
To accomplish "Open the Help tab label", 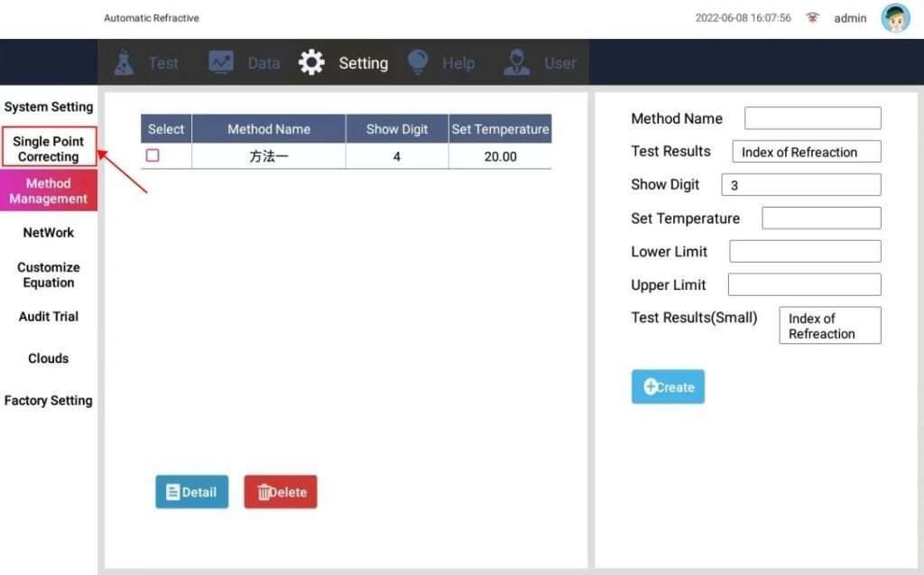I will pyautogui.click(x=458, y=63).
